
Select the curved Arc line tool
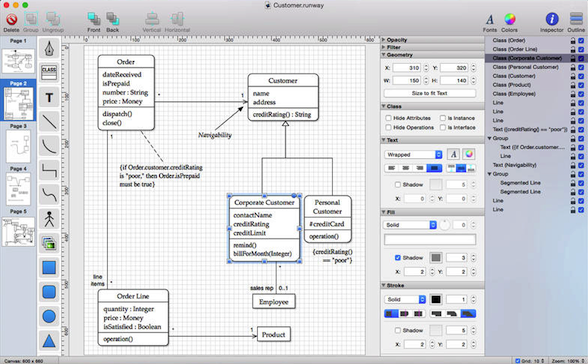pyautogui.click(x=49, y=146)
